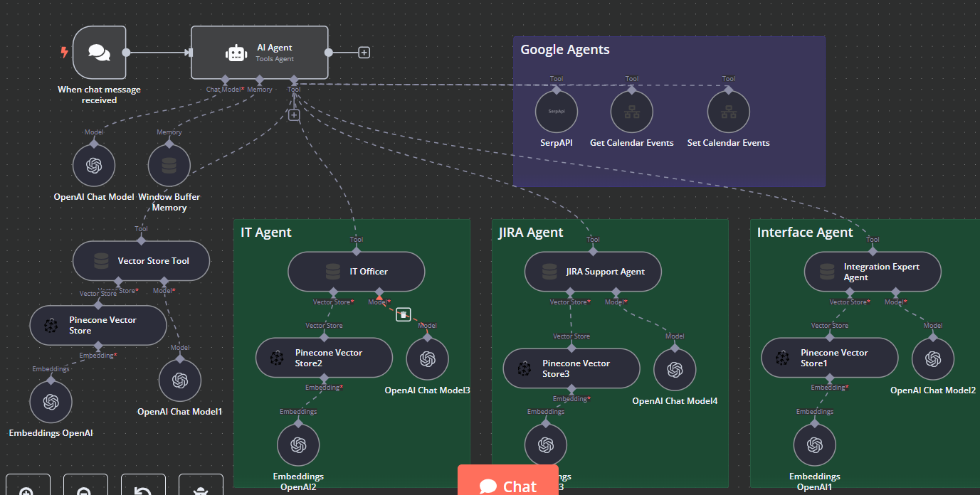Viewport: 980px width, 495px height.
Task: Click the OpenAI Chat Model2 node
Action: pyautogui.click(x=932, y=359)
